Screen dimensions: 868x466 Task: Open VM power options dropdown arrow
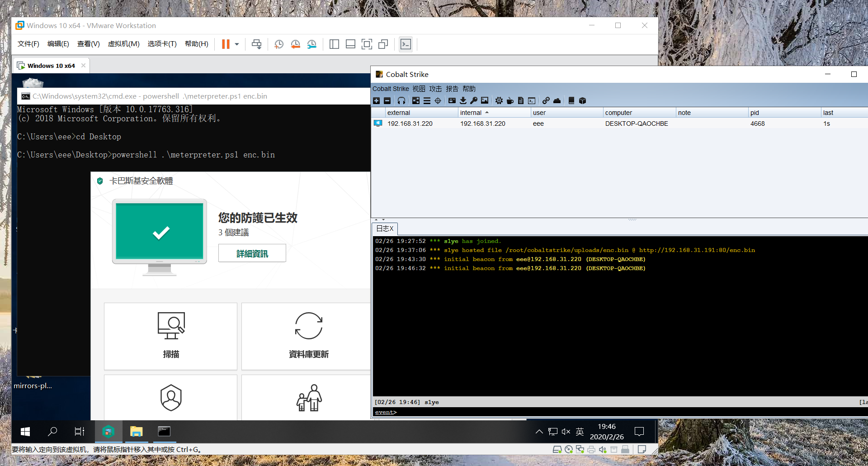coord(236,44)
